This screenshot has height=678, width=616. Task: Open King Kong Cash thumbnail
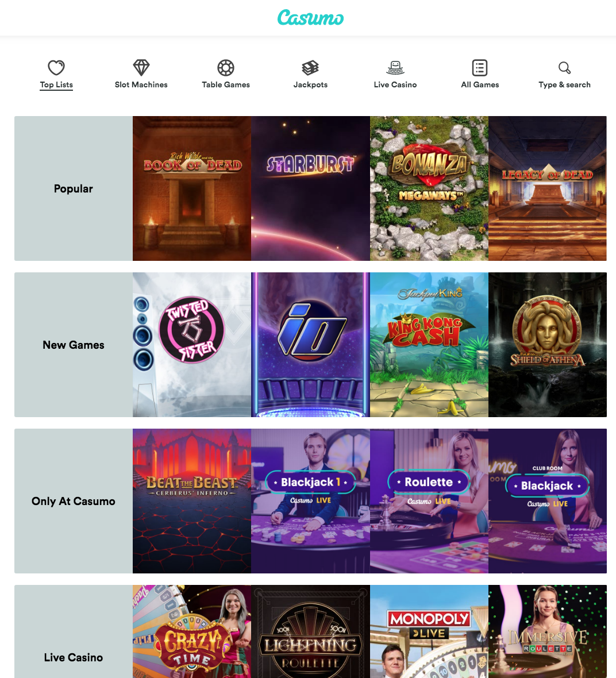click(429, 345)
